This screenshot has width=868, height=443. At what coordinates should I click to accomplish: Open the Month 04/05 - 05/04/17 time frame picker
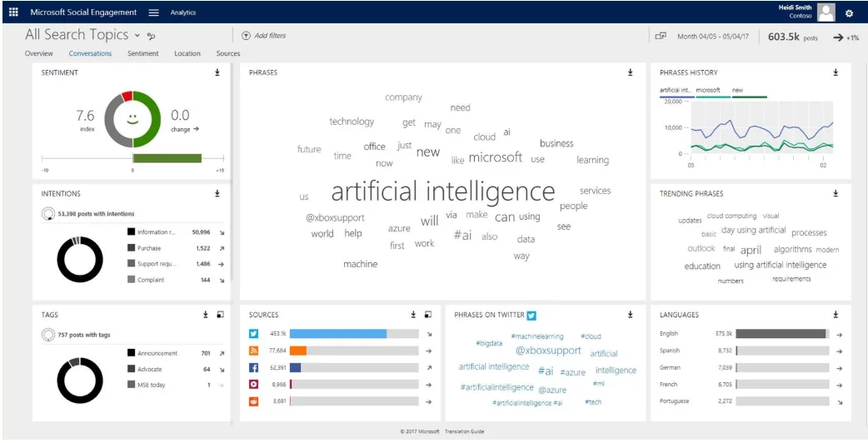tap(713, 37)
